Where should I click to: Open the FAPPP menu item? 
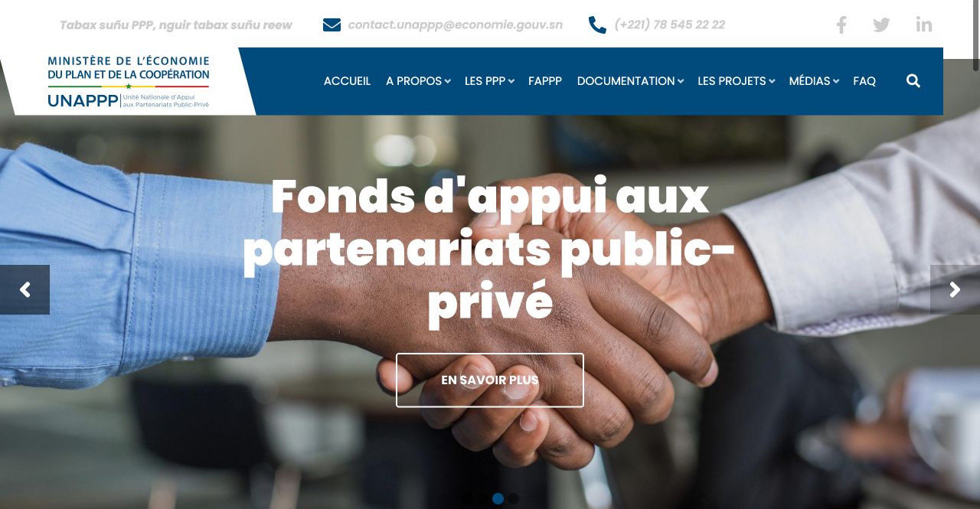pos(545,81)
